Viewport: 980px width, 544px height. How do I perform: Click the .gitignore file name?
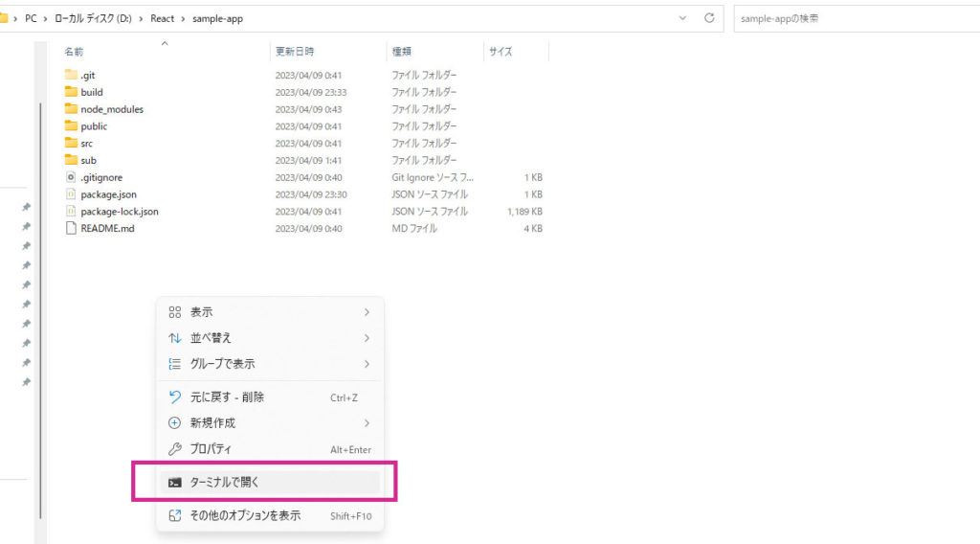tap(101, 177)
